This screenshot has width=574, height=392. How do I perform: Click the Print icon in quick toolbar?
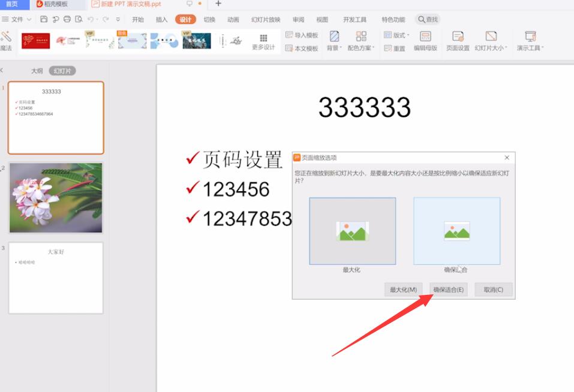(x=67, y=19)
